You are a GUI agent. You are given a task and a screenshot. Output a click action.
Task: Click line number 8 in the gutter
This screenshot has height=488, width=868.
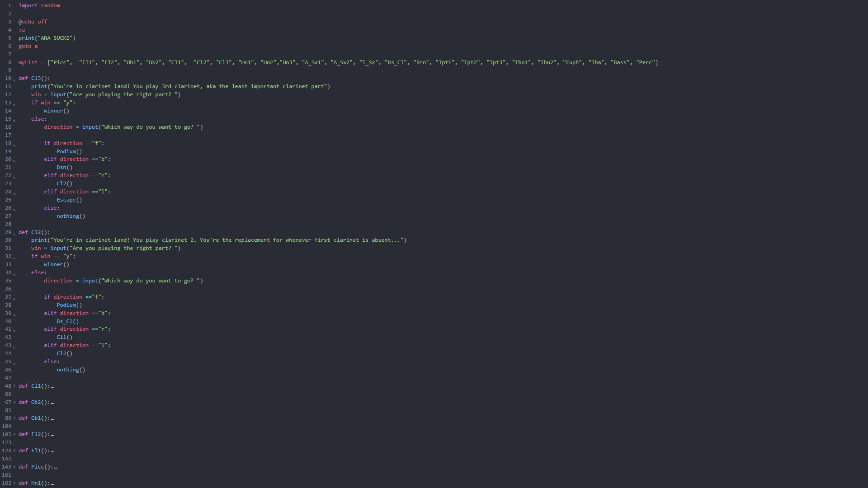coord(9,62)
